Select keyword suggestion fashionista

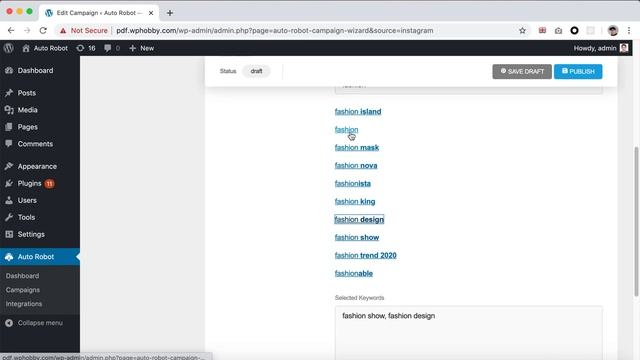tap(353, 184)
